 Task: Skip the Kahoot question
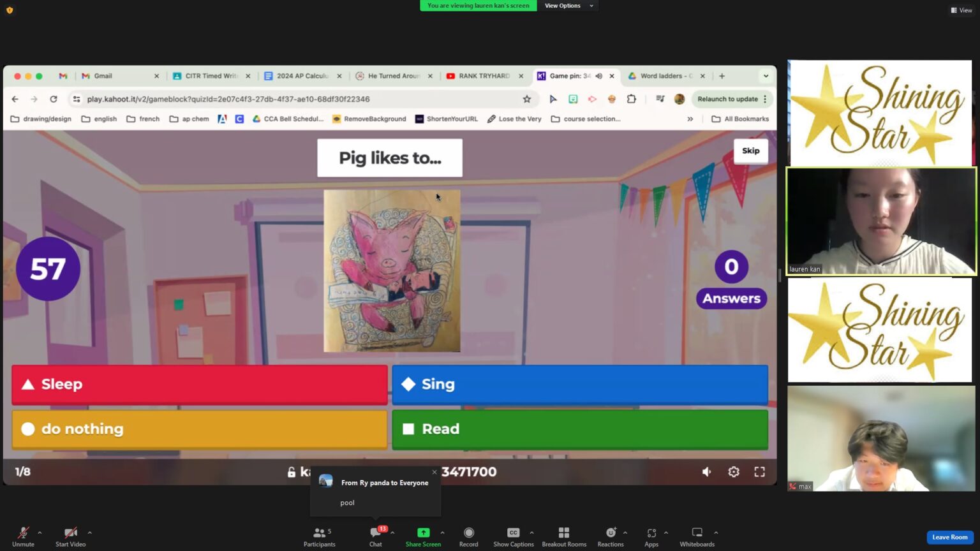point(751,151)
